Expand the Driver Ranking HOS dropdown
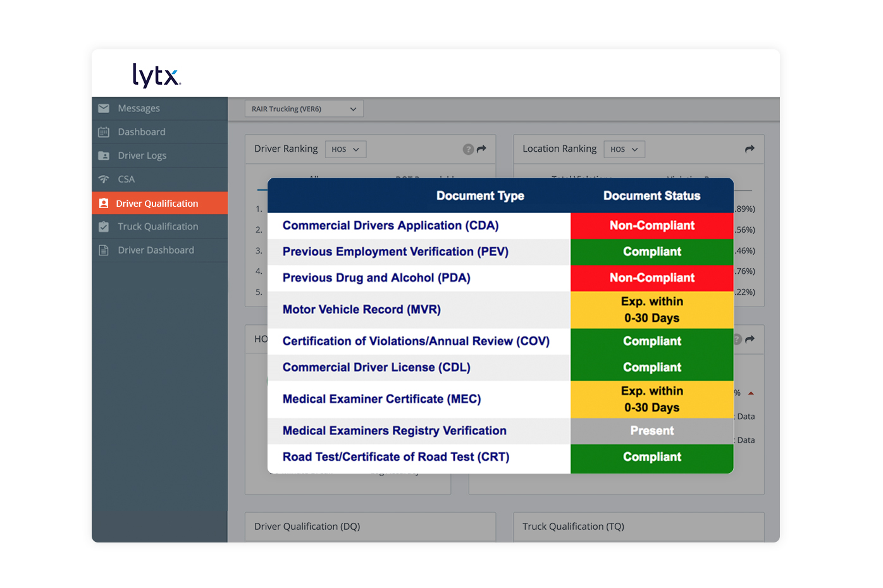The height and width of the screenshot is (588, 883). (x=345, y=149)
